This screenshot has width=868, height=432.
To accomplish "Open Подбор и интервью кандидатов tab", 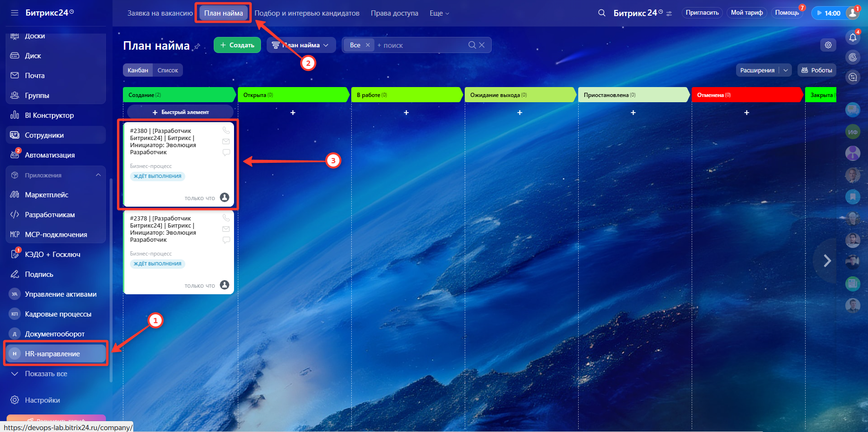I will pyautogui.click(x=307, y=13).
